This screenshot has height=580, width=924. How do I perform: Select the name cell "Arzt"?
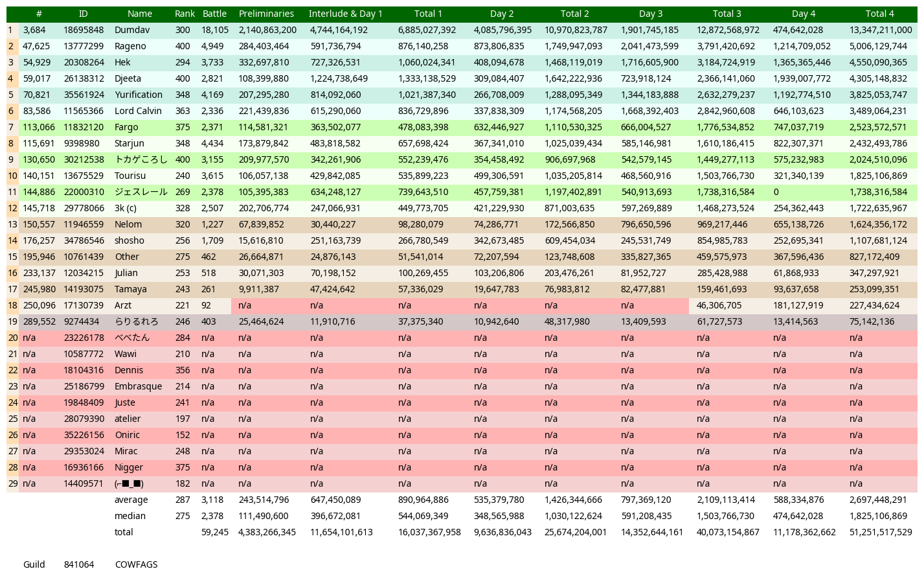pyautogui.click(x=123, y=305)
